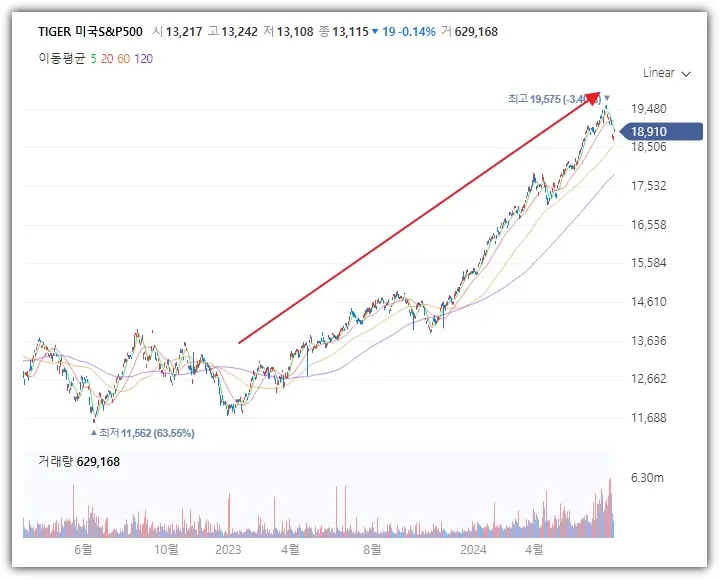Click the 19,480 price axis label
The width and height of the screenshot is (720, 580).
(650, 108)
